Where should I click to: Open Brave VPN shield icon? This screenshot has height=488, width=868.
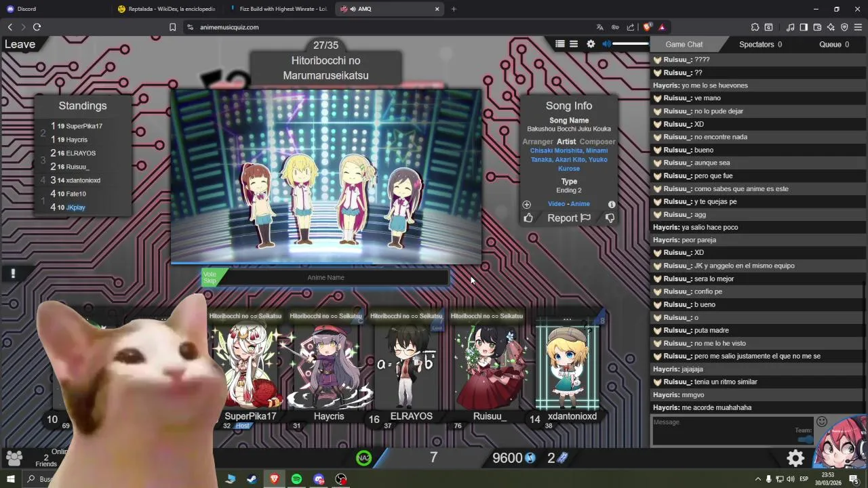844,27
